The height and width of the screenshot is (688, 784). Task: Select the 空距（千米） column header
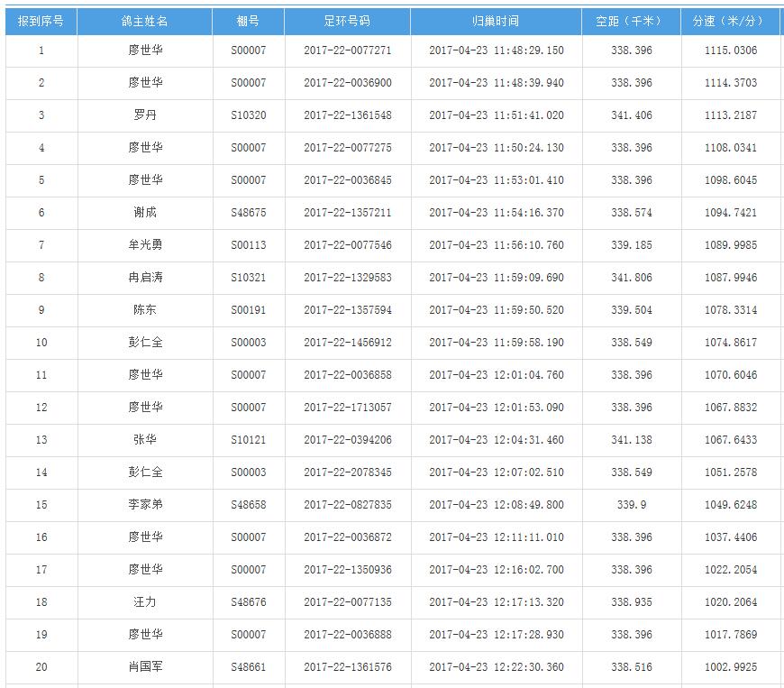point(631,21)
